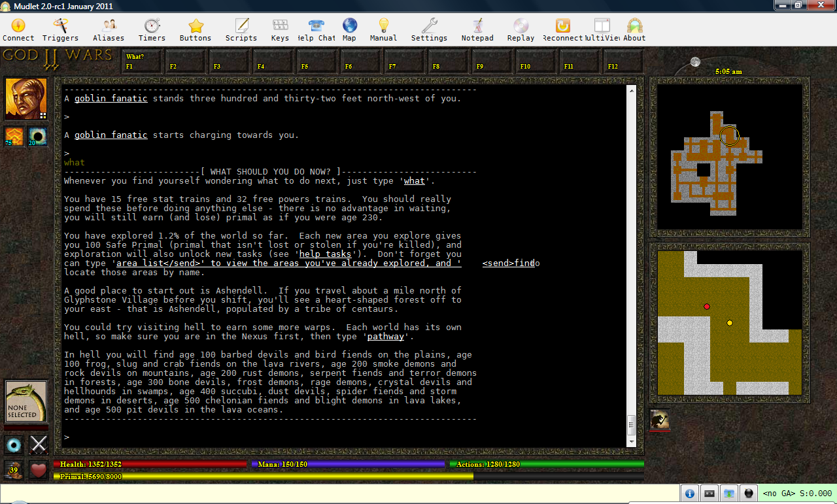The height and width of the screenshot is (504, 837).
Task: Click the console scrollbar thumb
Action: (631, 425)
